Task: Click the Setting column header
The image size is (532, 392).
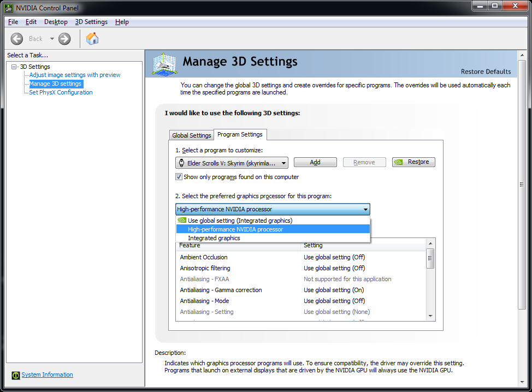Action: point(363,245)
